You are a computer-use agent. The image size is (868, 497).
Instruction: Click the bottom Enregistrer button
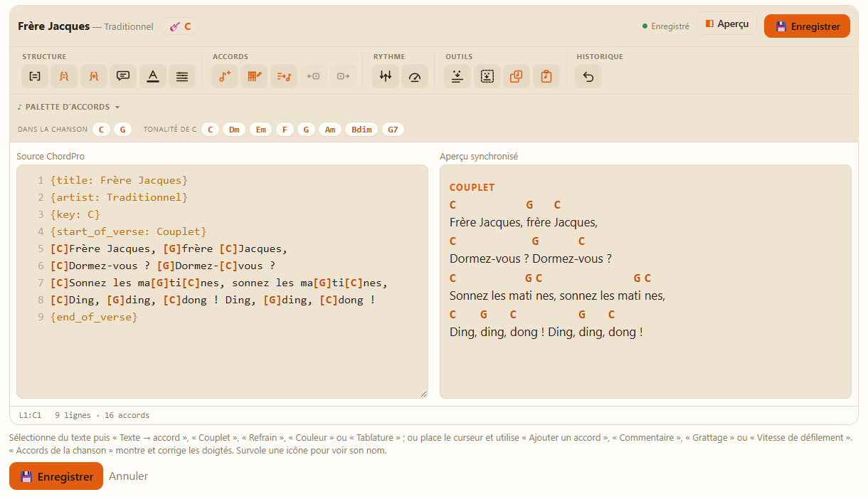coord(56,476)
